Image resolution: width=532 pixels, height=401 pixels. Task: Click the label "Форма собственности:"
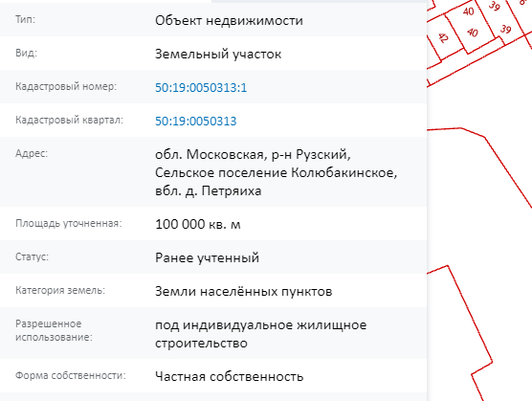(x=70, y=375)
